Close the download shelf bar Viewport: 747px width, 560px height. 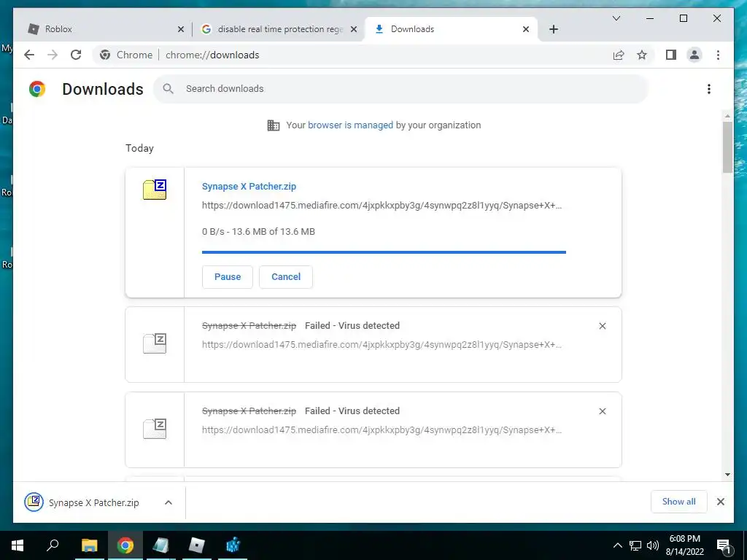[x=720, y=502]
